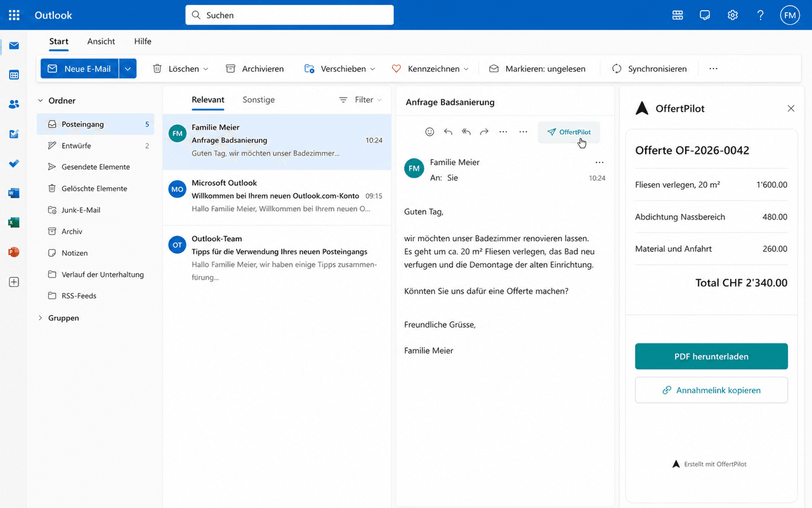Open the Löschen dropdown chevron
Screen dimensions: 812x508
pos(206,68)
